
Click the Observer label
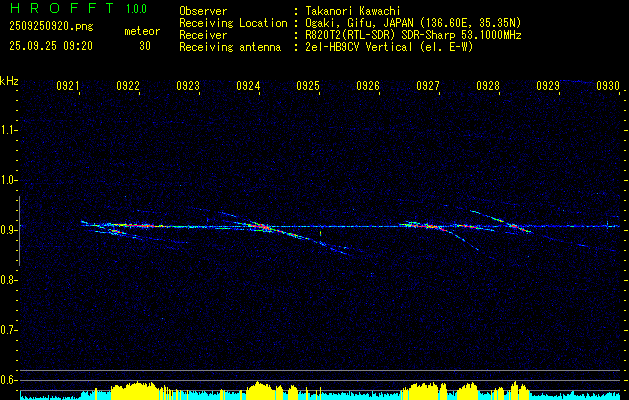click(203, 11)
